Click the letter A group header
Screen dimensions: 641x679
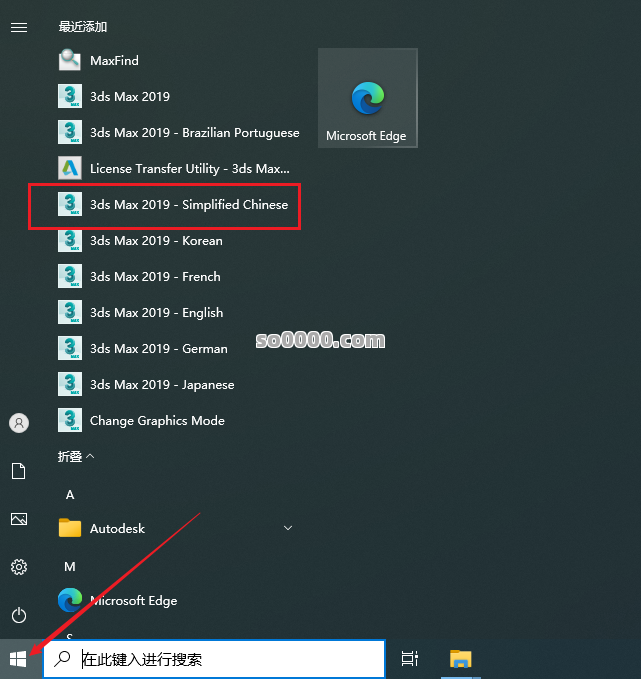(x=70, y=495)
